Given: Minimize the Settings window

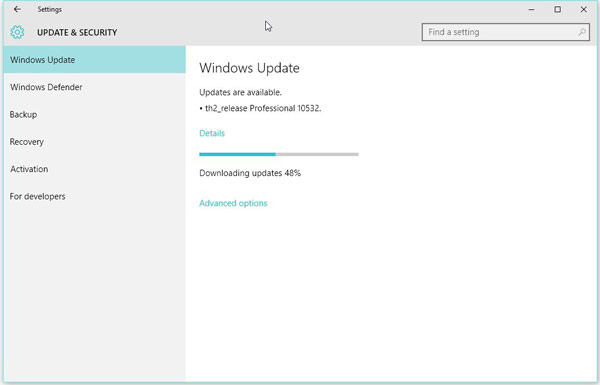Looking at the screenshot, I should point(532,10).
